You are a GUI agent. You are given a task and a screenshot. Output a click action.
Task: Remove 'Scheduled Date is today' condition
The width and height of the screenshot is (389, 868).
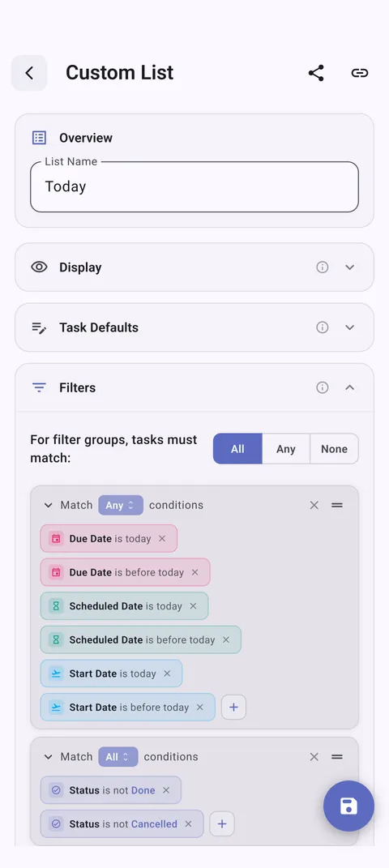click(x=193, y=606)
